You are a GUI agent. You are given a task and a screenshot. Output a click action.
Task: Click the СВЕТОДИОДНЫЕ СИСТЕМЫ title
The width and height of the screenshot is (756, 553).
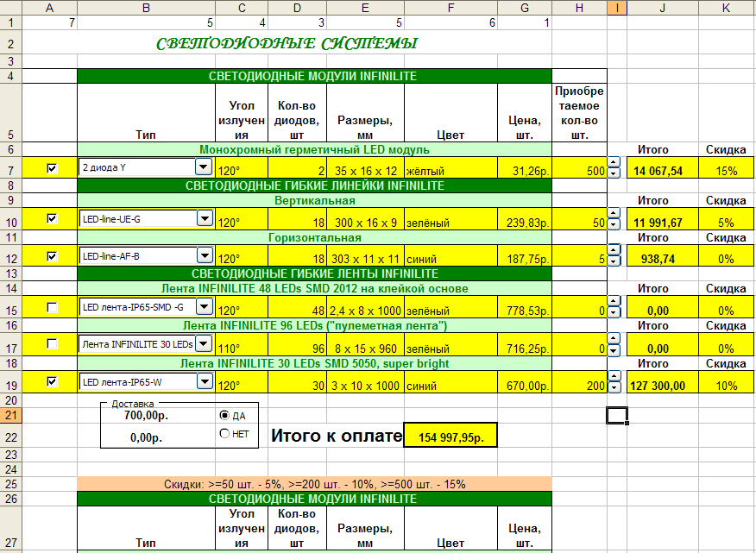[287, 43]
